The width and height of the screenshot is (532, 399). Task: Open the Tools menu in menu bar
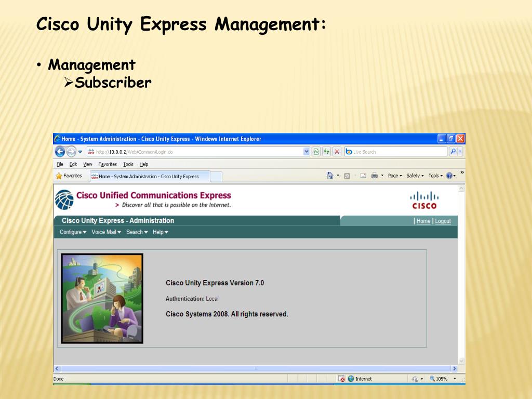(128, 164)
